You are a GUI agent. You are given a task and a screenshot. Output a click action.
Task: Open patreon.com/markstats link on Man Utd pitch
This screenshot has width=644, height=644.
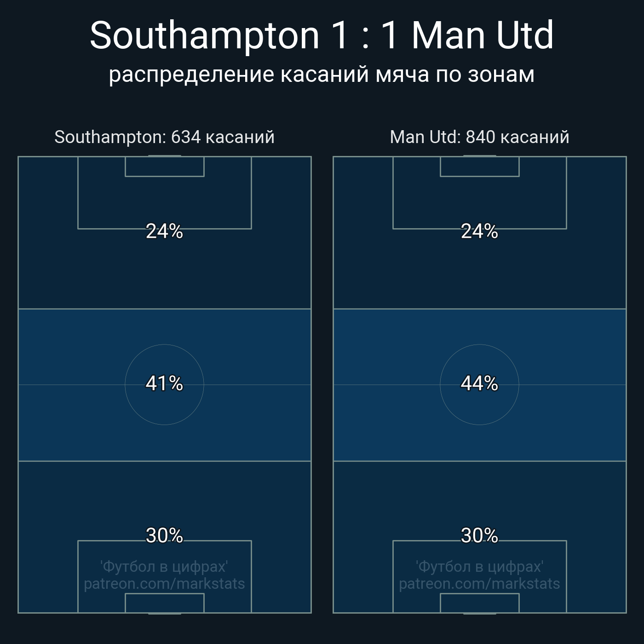point(479,584)
